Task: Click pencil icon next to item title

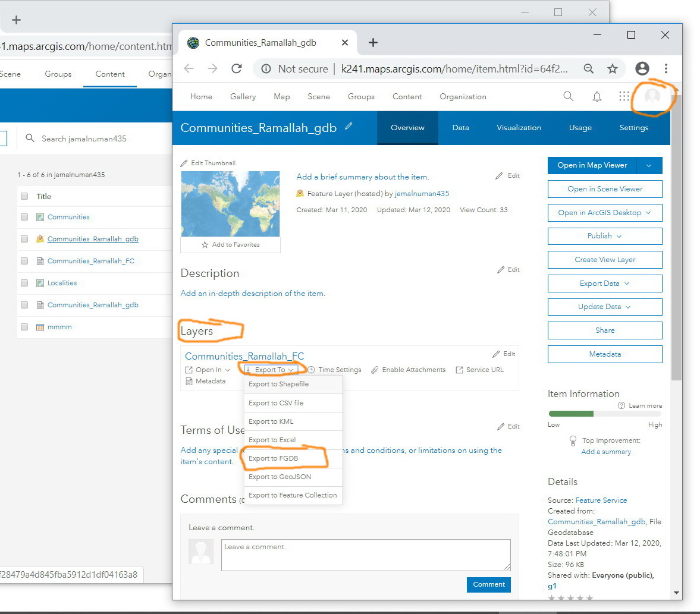Action: click(x=349, y=126)
